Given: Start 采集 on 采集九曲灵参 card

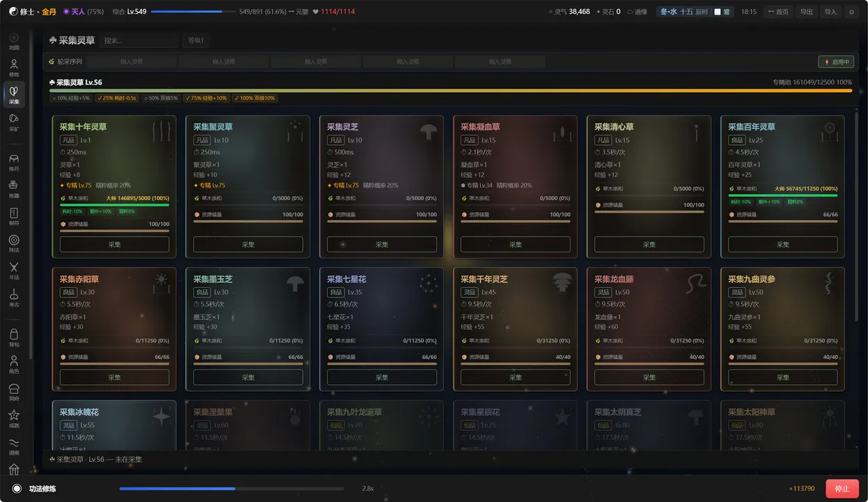Looking at the screenshot, I should pyautogui.click(x=783, y=377).
